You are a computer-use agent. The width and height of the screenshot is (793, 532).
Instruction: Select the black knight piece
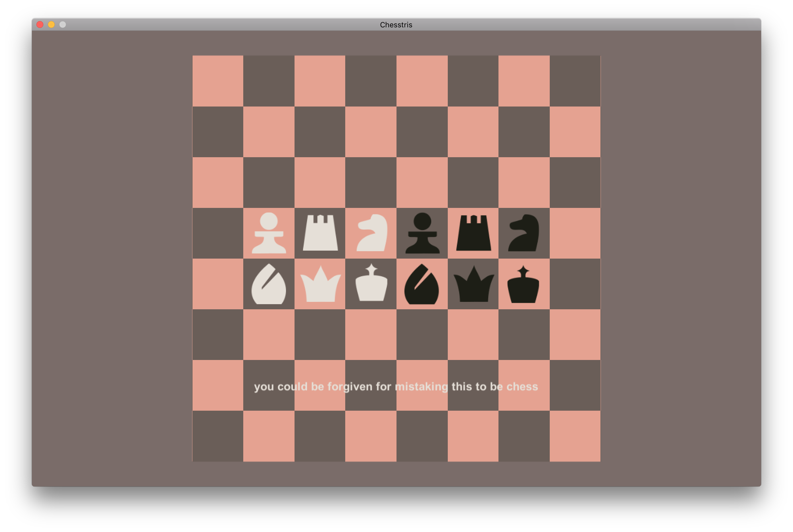pos(524,233)
